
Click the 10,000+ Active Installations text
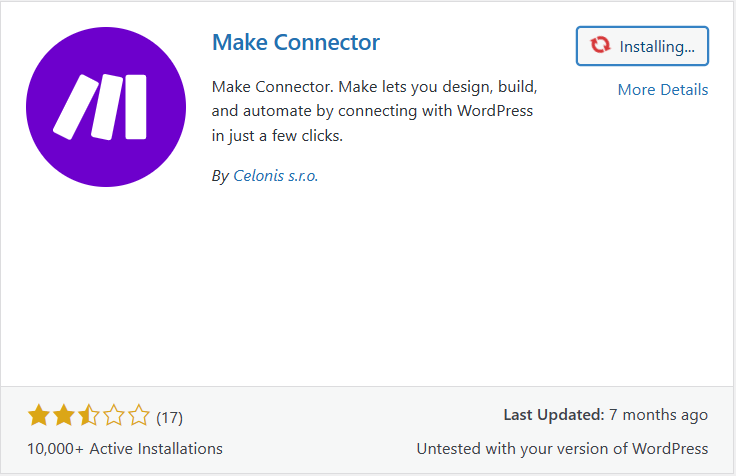pyautogui.click(x=125, y=449)
